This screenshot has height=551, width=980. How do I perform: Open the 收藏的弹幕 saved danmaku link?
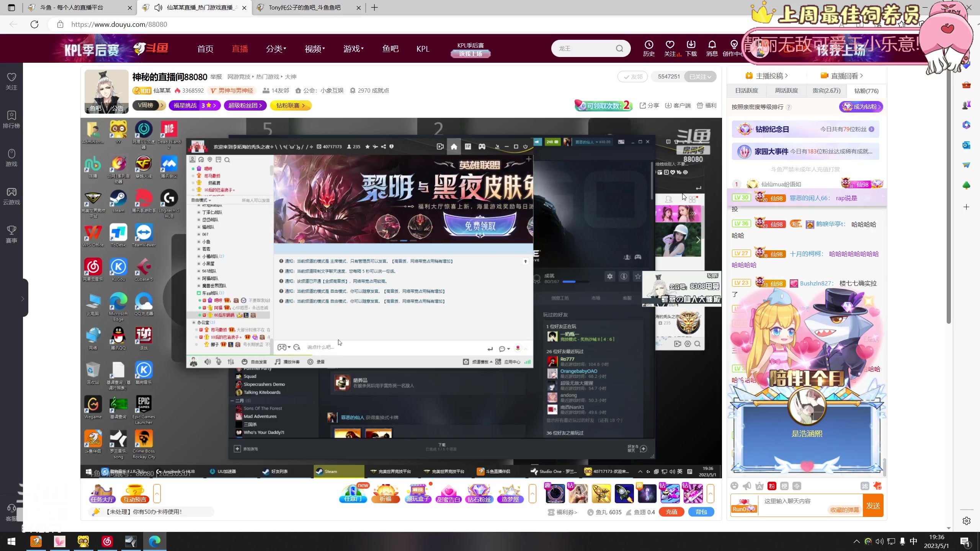point(844,510)
